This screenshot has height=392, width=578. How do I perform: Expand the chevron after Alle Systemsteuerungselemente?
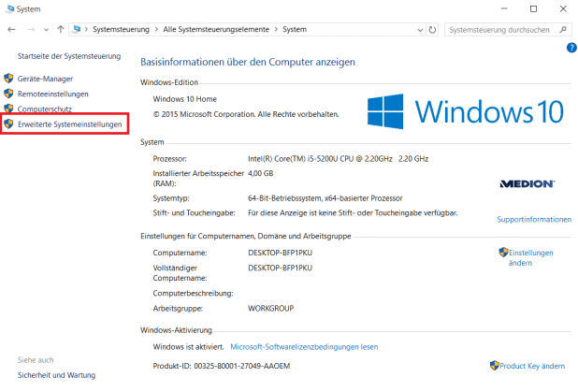click(x=276, y=30)
